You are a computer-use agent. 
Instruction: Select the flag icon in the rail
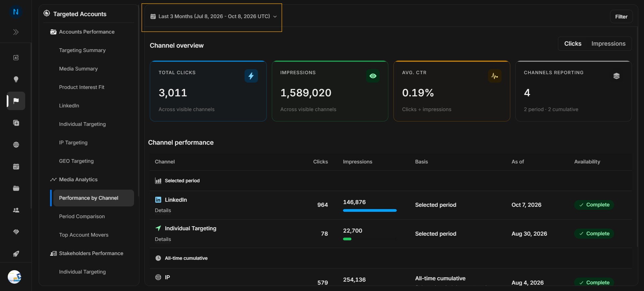click(16, 101)
